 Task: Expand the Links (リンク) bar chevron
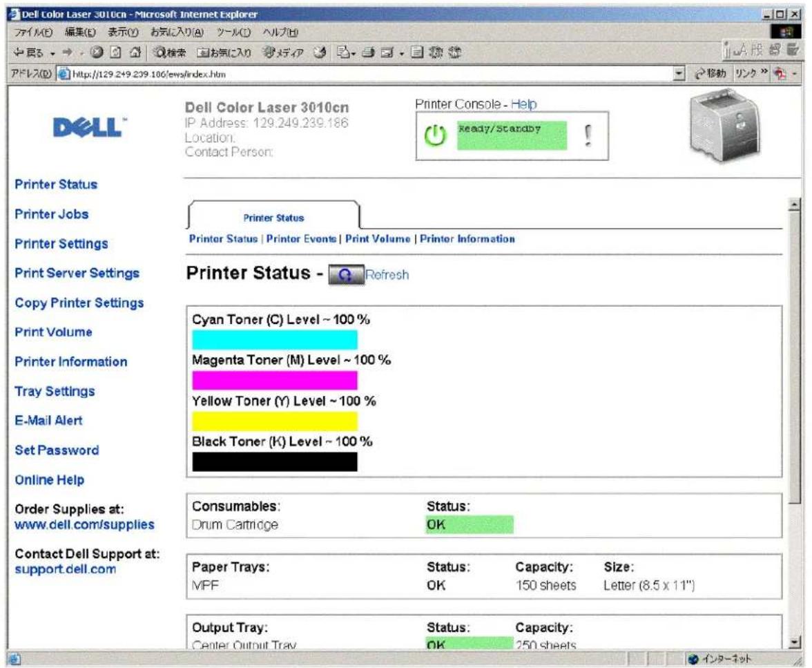pos(764,71)
